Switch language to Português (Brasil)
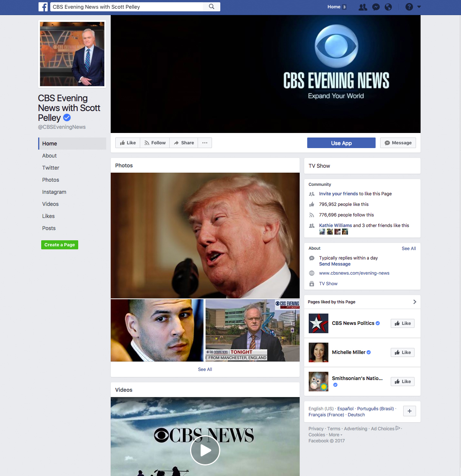Viewport: 461px width, 476px height. coord(375,409)
